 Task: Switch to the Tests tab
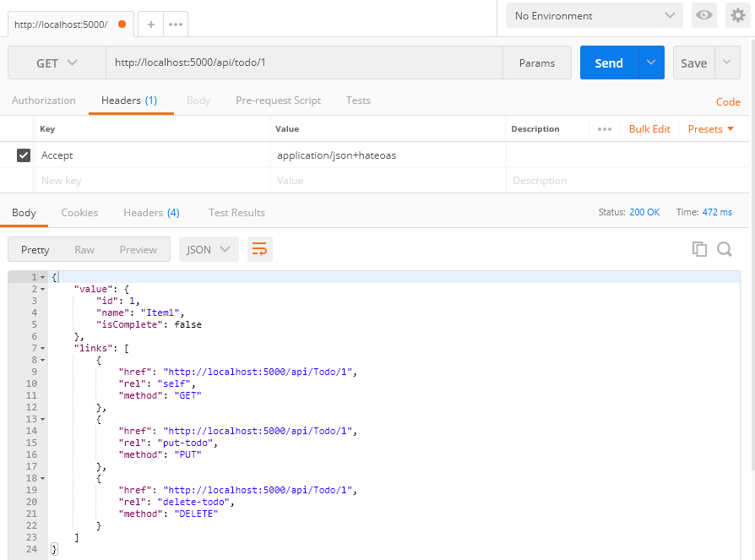(x=357, y=100)
